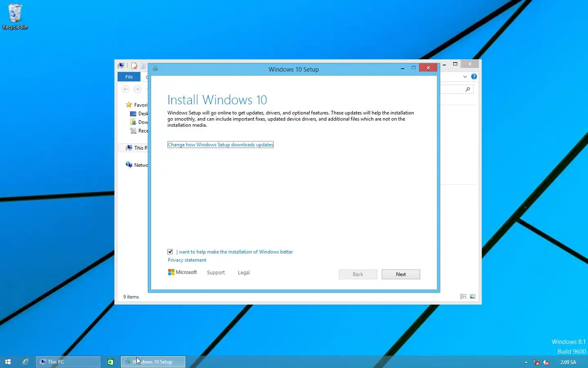This screenshot has height=368, width=588.
Task: Click the This PC icon in Explorer title bar
Action: click(121, 65)
